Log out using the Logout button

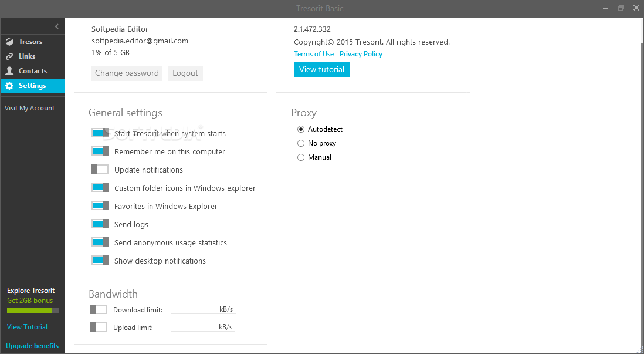[185, 73]
